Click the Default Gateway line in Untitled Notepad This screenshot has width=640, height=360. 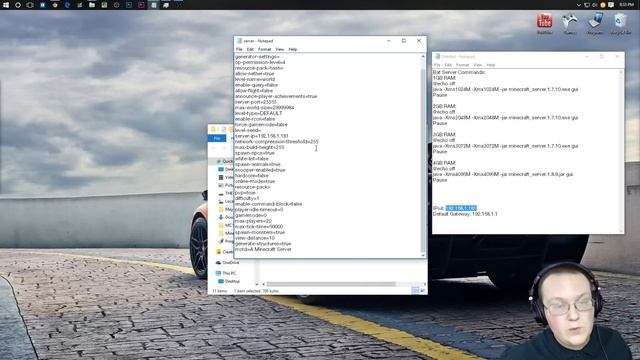pos(465,214)
